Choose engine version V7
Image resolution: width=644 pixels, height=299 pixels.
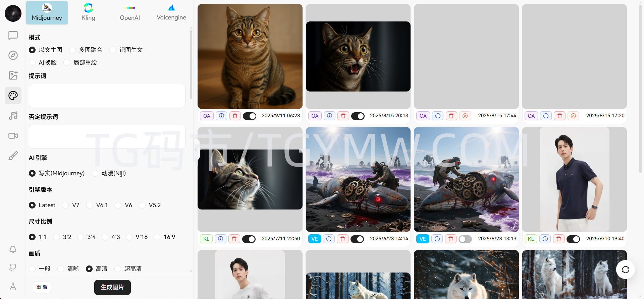pos(71,205)
